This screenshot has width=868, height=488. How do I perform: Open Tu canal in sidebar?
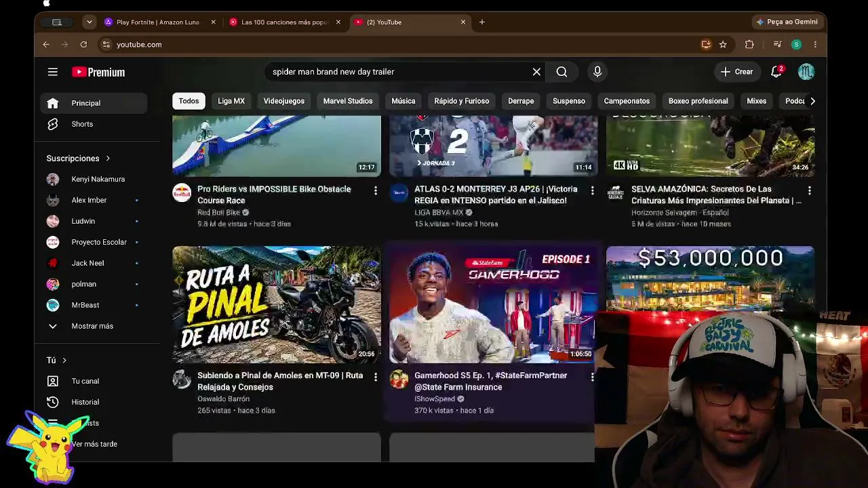[94, 382]
